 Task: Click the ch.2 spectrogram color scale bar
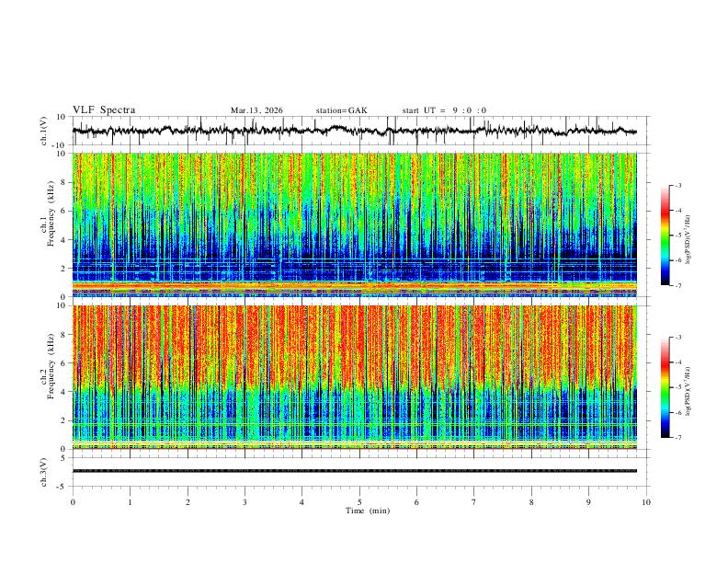(665, 387)
